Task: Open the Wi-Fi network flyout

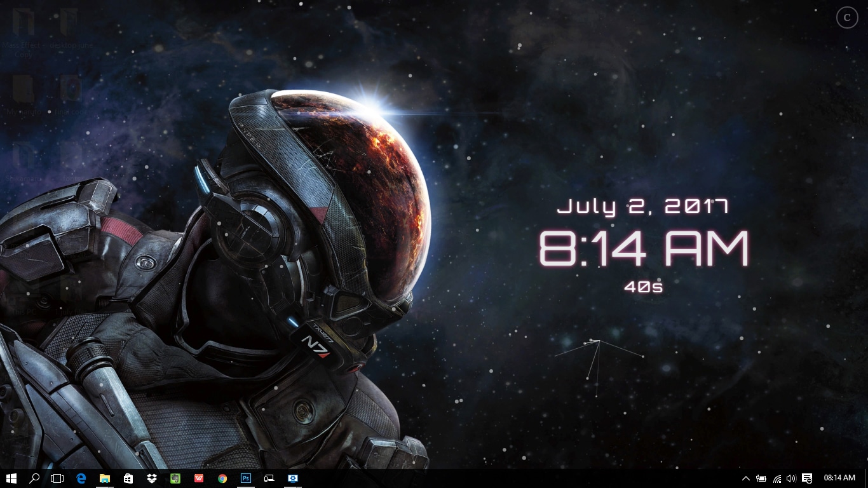Action: coord(776,478)
